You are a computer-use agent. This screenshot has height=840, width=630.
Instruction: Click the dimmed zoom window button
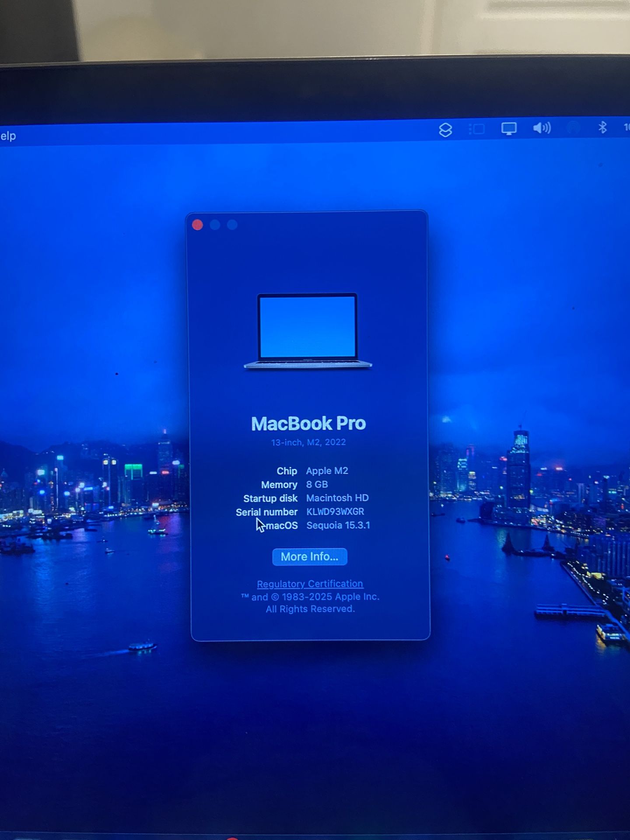point(232,225)
